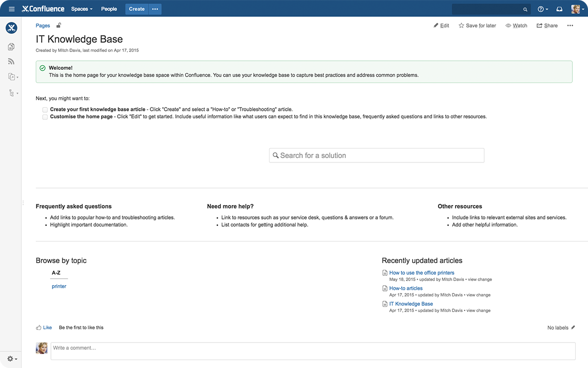Check the 'Customise the home page' checkbox
The width and height of the screenshot is (588, 368).
(x=45, y=117)
